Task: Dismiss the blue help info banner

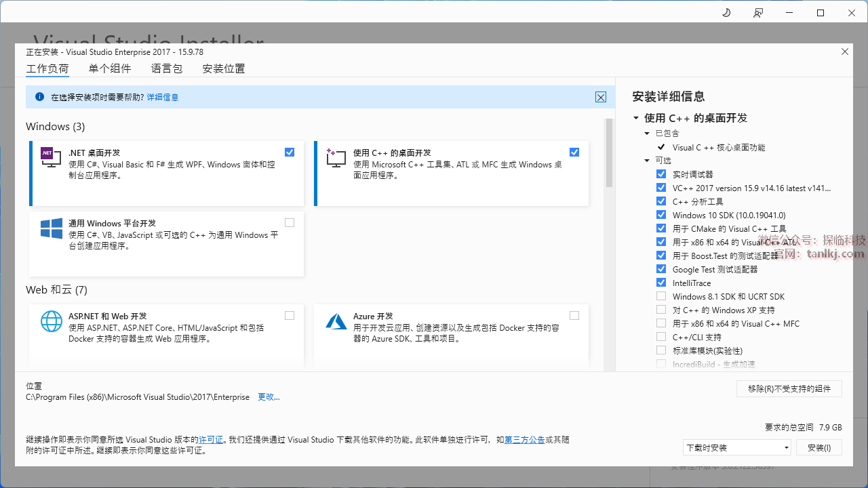Action: coord(601,97)
